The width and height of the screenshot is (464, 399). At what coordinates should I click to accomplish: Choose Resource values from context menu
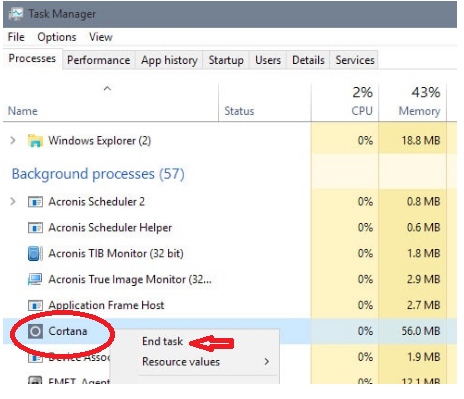tap(181, 362)
